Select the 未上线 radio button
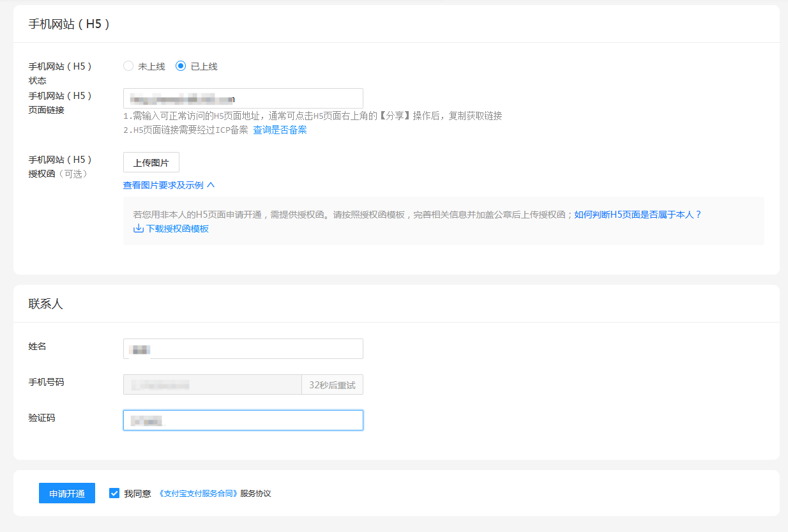The width and height of the screenshot is (788, 532). (128, 66)
